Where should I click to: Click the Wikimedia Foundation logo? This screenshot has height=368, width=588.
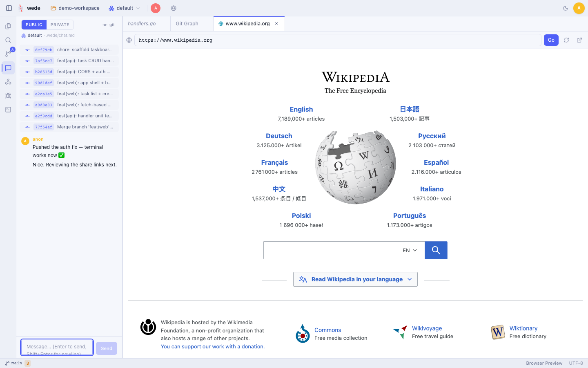click(148, 327)
